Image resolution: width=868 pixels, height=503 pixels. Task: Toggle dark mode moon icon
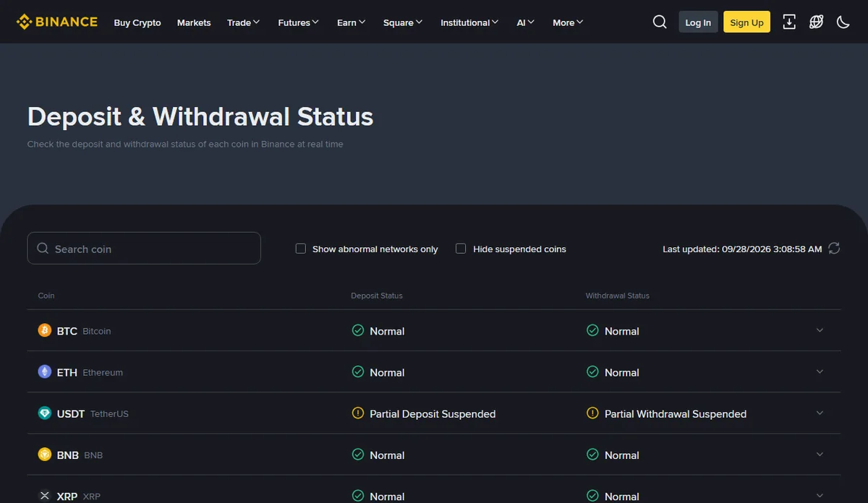click(843, 22)
